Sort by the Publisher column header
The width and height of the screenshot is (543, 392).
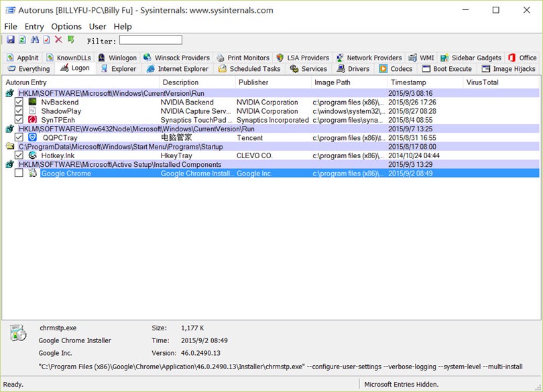pyautogui.click(x=274, y=82)
